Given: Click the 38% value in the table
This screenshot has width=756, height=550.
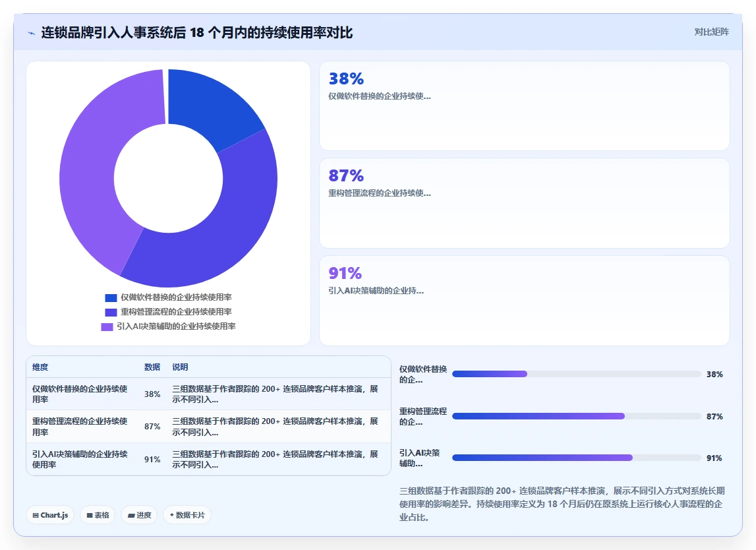Looking at the screenshot, I should click(x=152, y=394).
